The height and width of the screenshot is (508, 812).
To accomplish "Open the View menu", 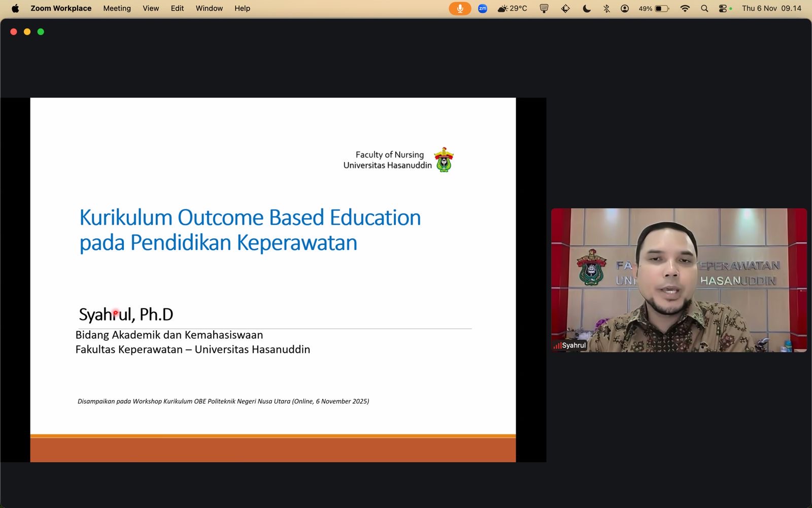I will [151, 9].
